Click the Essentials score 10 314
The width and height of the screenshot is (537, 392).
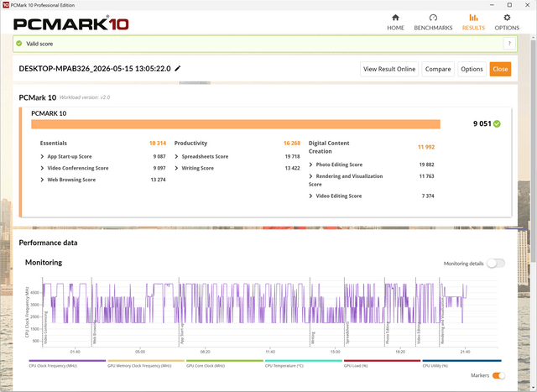pyautogui.click(x=158, y=144)
